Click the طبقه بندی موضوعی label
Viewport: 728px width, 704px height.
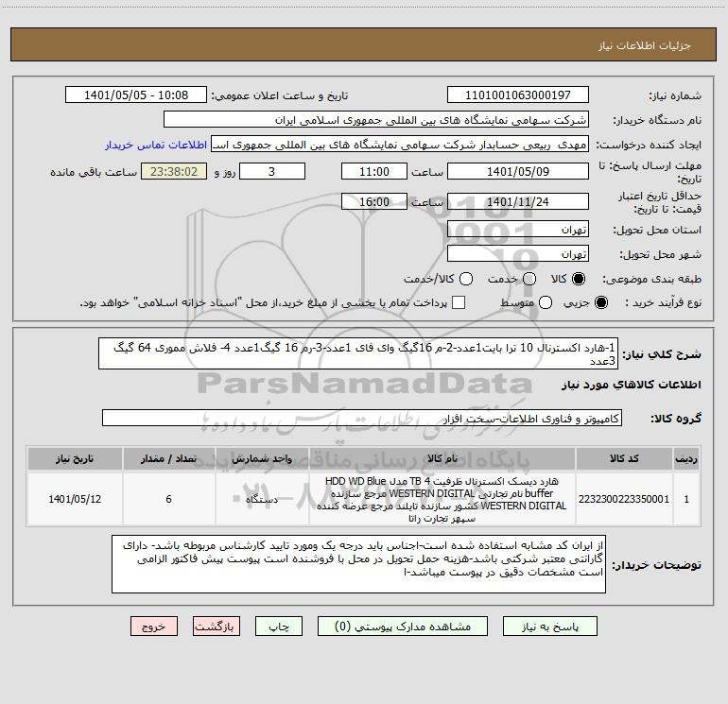(651, 280)
